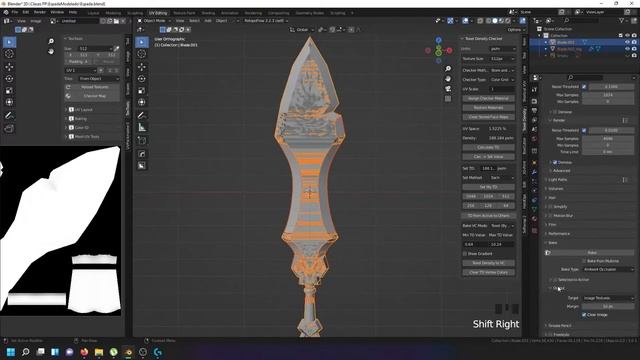Expand the Performance section
640x360 pixels.
click(558, 233)
